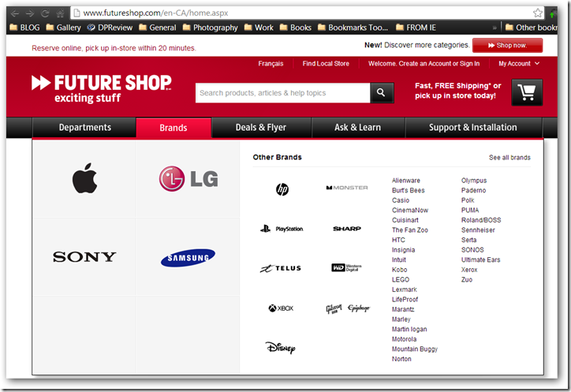Image resolution: width=571 pixels, height=392 pixels.
Task: Click See all brands link
Action: pos(509,158)
